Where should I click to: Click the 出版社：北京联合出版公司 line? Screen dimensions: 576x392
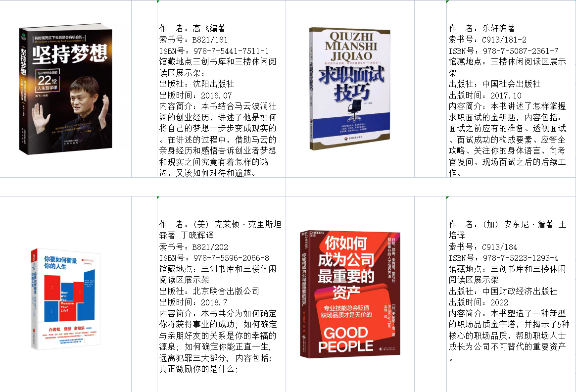(209, 292)
